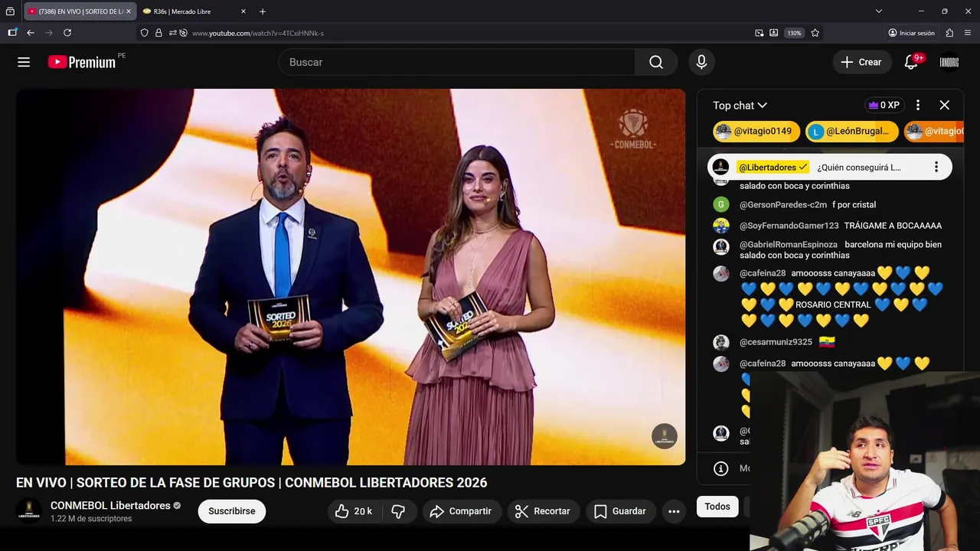This screenshot has width=980, height=551.
Task: Click the @SoyFernandoGamer123 username
Action: [x=789, y=226]
